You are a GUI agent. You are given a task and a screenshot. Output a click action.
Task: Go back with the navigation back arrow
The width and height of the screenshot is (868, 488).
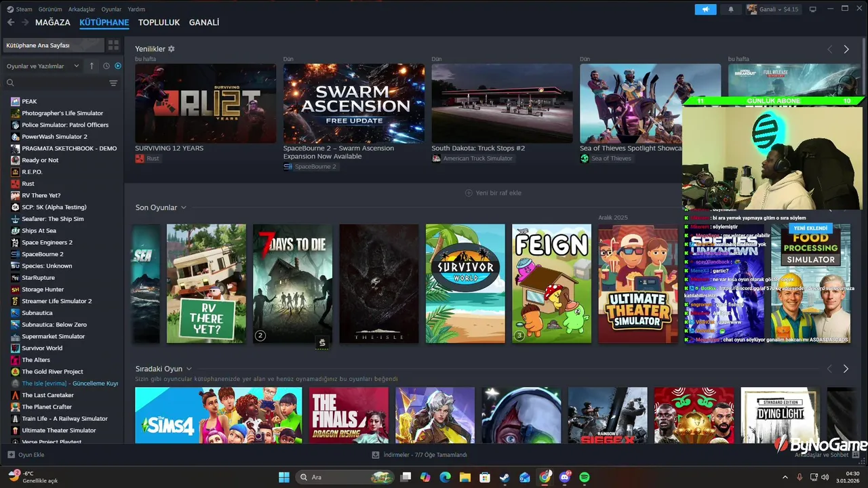coord(11,22)
